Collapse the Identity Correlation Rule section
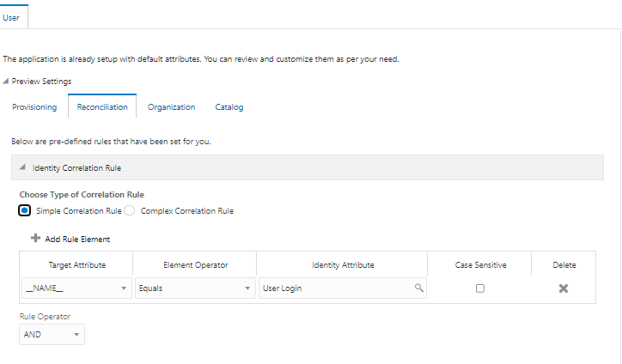Viewport: 622px width, 364px height. (22, 167)
